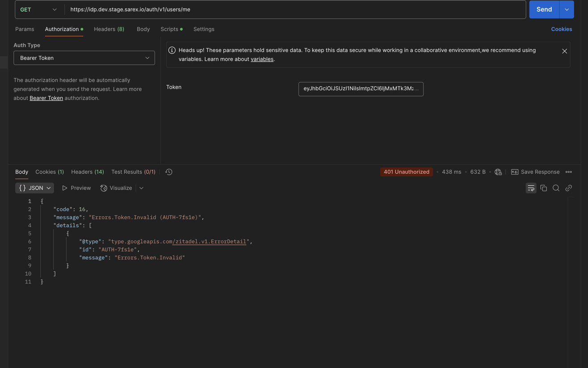Open the response history icon
Screen dimensions: 588x368
(x=169, y=172)
